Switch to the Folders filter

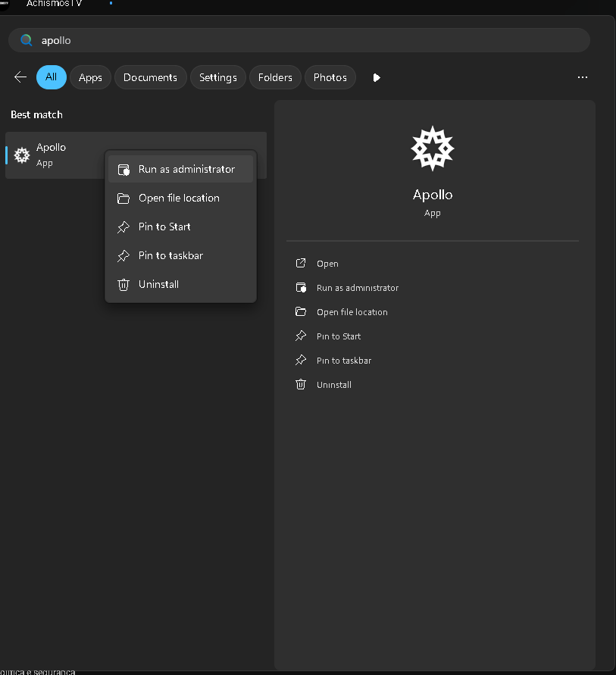coord(275,77)
